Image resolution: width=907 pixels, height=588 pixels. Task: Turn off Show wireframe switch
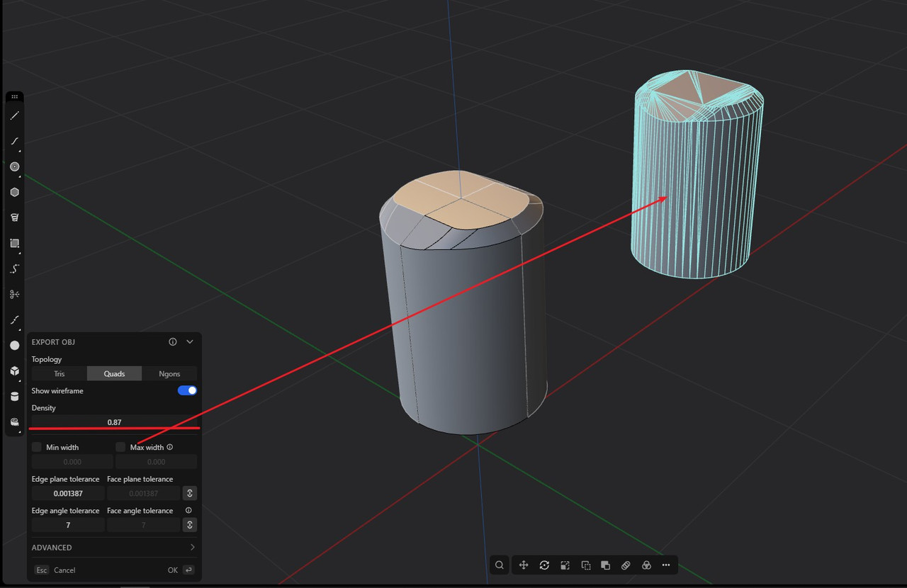(x=187, y=390)
